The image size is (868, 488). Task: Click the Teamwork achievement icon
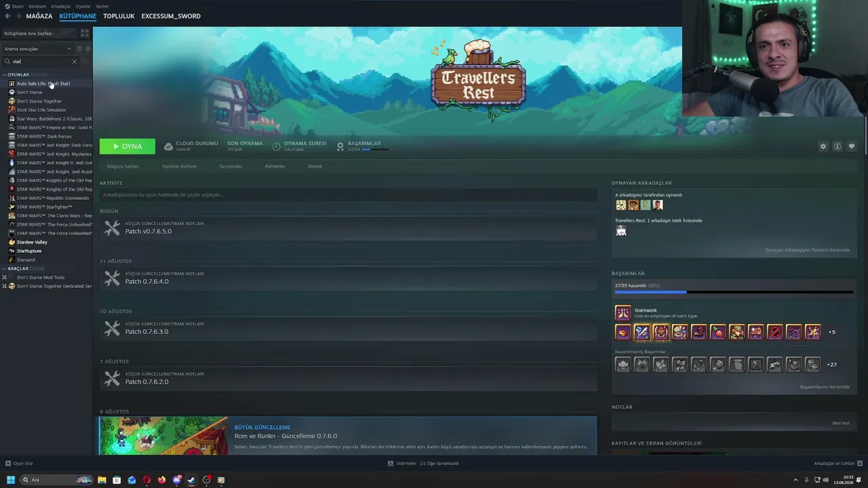tap(623, 312)
